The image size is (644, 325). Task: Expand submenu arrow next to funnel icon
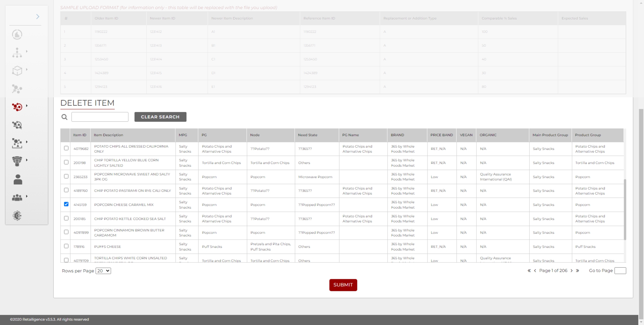(27, 160)
